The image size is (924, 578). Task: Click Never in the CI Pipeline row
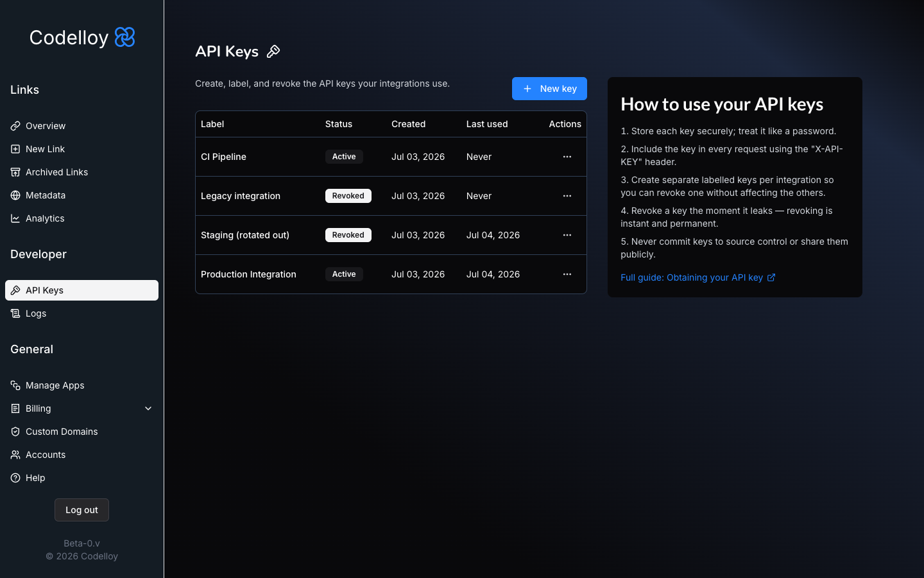(x=479, y=157)
